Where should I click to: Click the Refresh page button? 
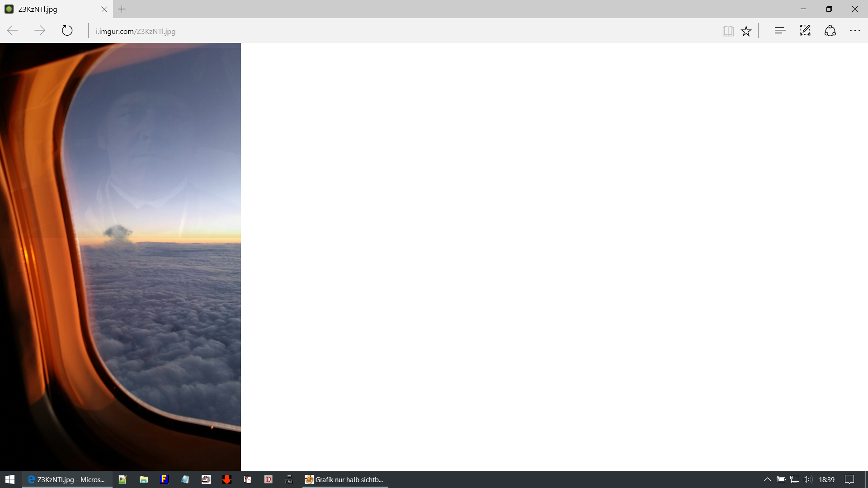click(67, 31)
